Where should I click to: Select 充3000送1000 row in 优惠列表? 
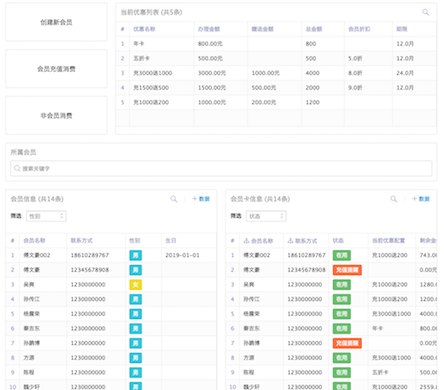[x=276, y=73]
